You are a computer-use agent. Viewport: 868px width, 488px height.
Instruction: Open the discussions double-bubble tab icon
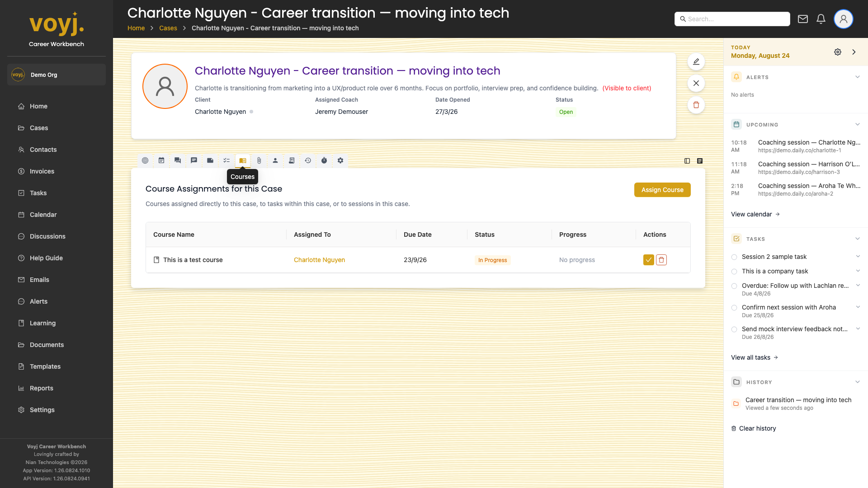(x=178, y=160)
